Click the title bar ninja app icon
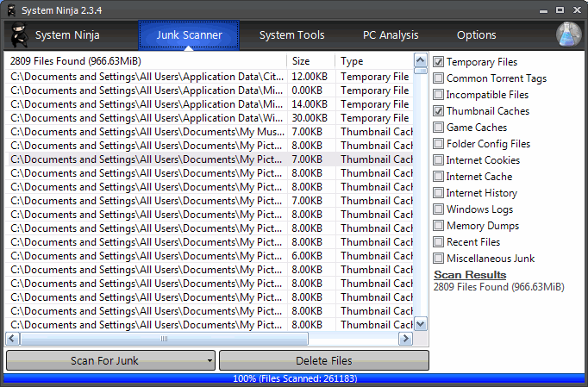 click(9, 9)
